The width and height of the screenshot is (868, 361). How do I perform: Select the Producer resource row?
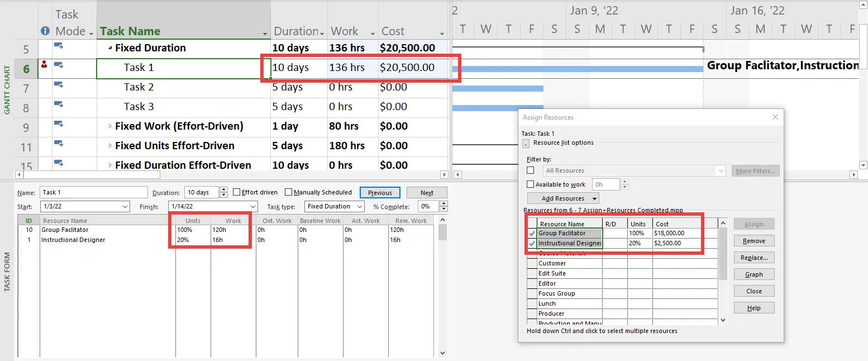coord(622,313)
